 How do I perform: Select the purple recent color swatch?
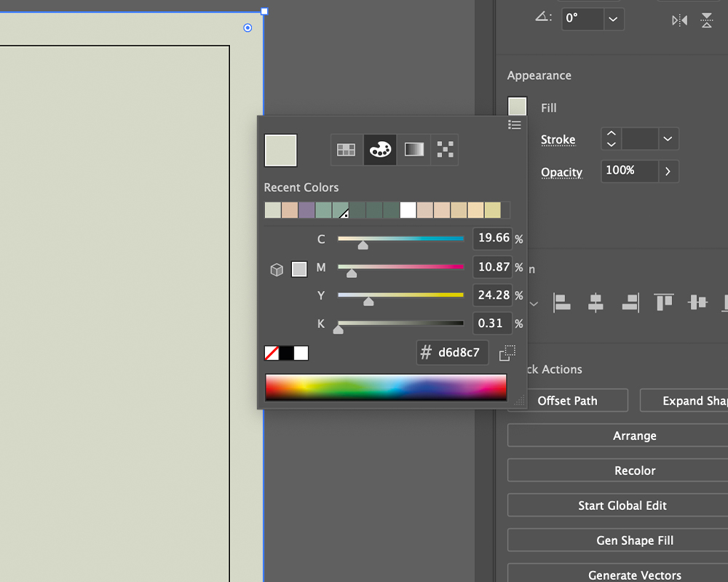[306, 210]
